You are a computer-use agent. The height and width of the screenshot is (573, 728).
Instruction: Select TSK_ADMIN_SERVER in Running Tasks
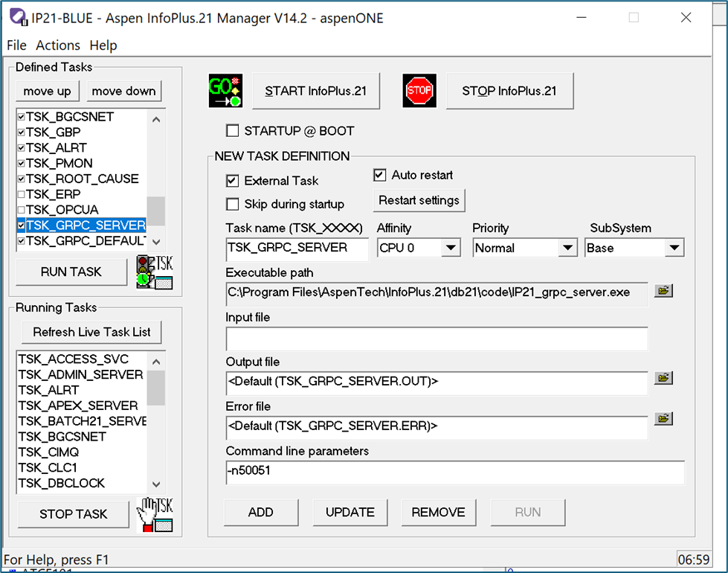pos(82,374)
